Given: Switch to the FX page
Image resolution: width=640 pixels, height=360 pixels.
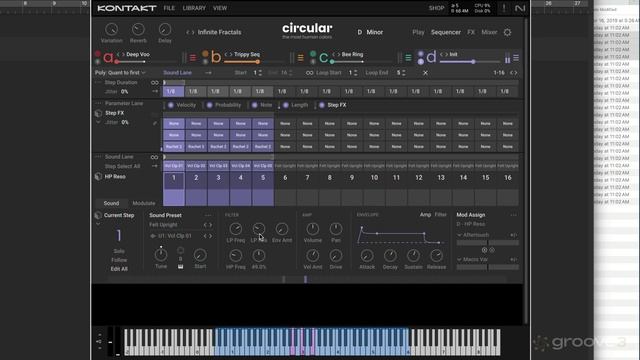Looking at the screenshot, I should (471, 32).
